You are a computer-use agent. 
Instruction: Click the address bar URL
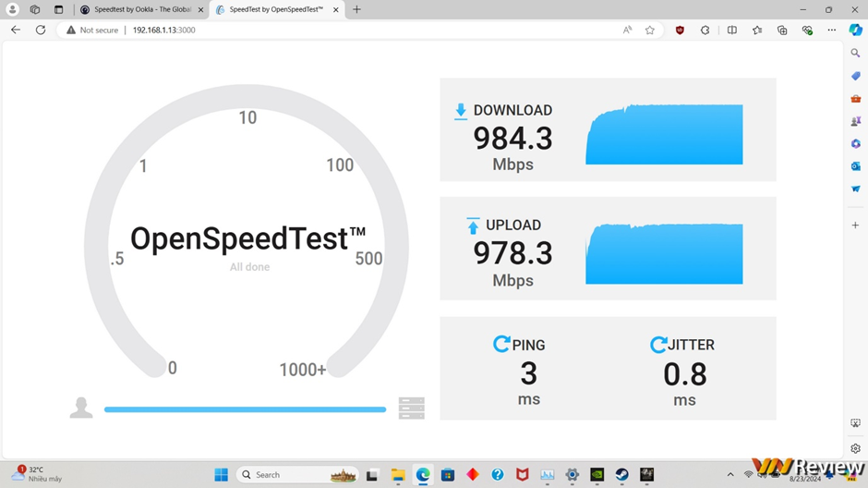(163, 30)
